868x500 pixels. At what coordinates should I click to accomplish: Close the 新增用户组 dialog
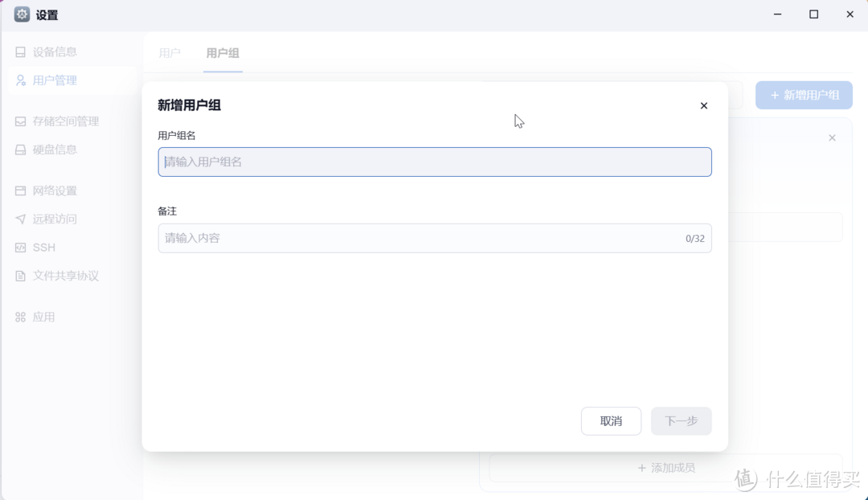(703, 106)
